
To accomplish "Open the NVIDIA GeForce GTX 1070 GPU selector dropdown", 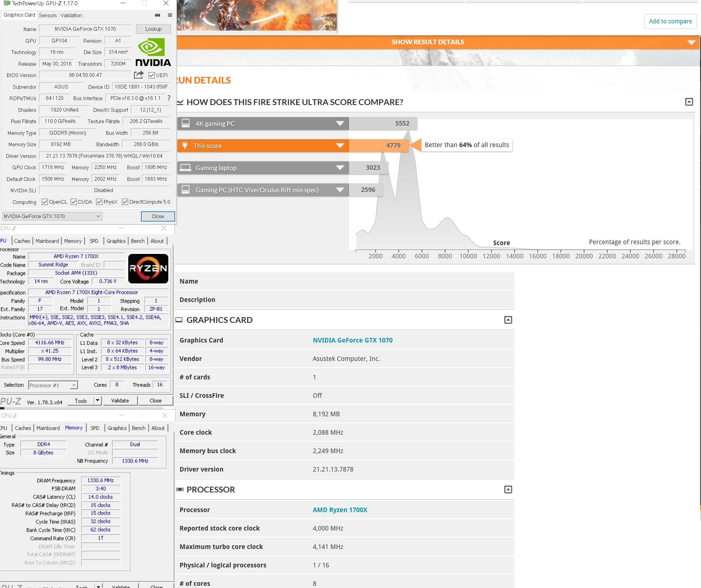I will click(53, 216).
